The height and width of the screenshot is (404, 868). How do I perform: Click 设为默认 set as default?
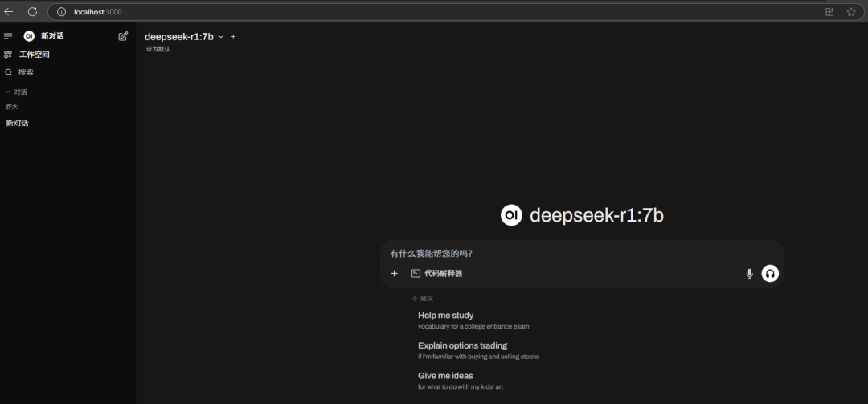[x=158, y=49]
